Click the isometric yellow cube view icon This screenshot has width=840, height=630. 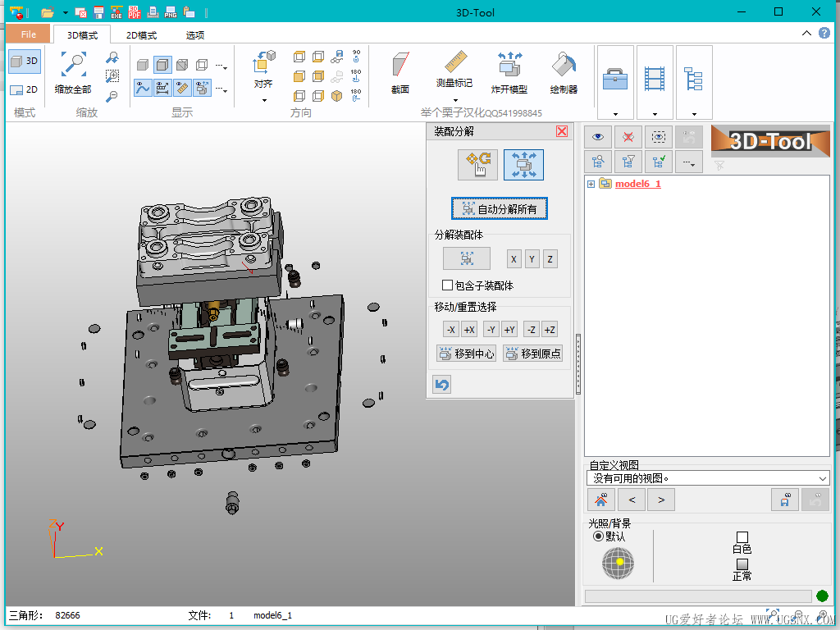(x=336, y=96)
